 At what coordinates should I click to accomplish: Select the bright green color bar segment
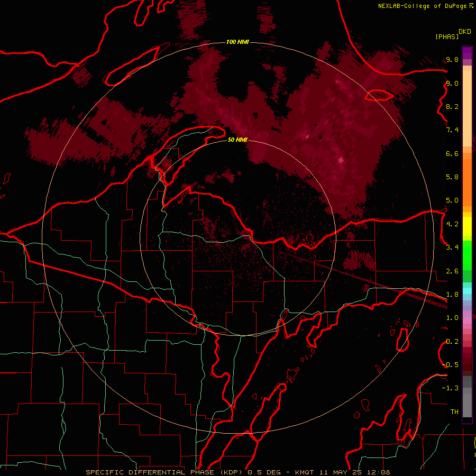(x=467, y=255)
